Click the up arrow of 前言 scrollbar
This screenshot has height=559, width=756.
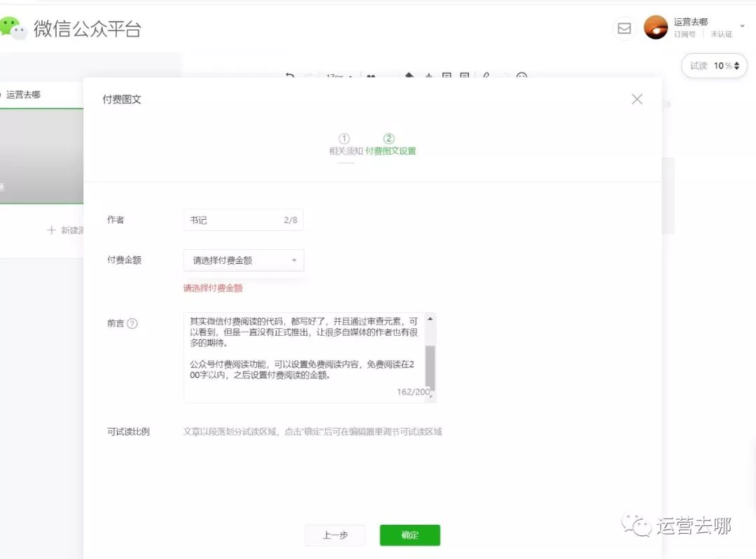[x=430, y=319]
